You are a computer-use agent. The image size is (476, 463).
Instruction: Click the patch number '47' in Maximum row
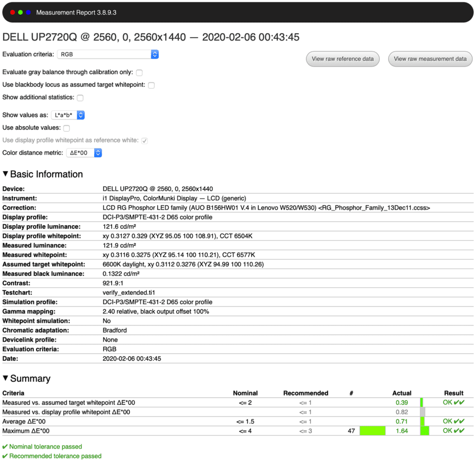(351, 431)
